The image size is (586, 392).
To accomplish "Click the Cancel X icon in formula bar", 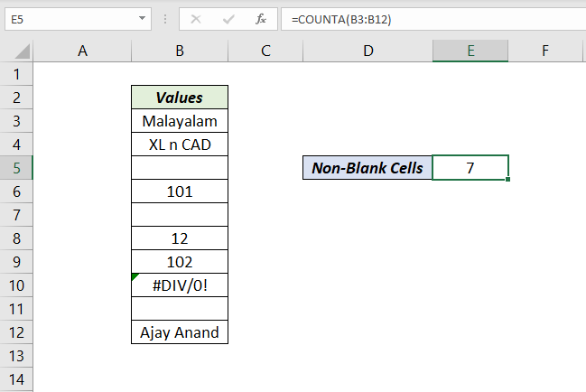I will click(x=197, y=18).
